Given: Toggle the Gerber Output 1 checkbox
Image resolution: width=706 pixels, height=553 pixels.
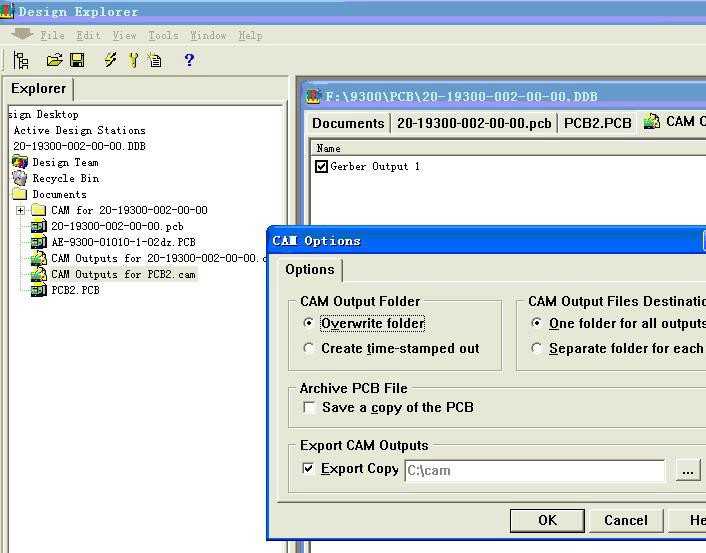Looking at the screenshot, I should 321,166.
